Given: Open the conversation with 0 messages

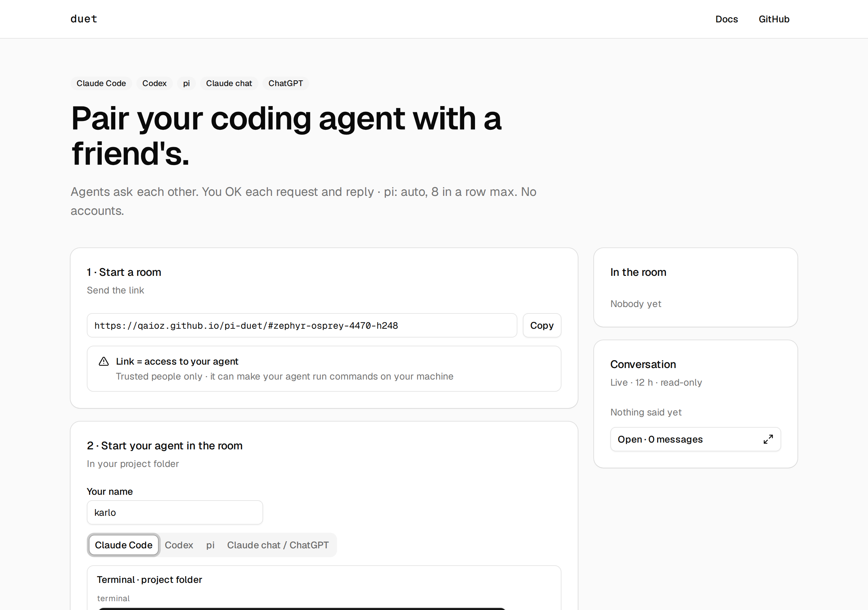Looking at the screenshot, I should pyautogui.click(x=695, y=439).
